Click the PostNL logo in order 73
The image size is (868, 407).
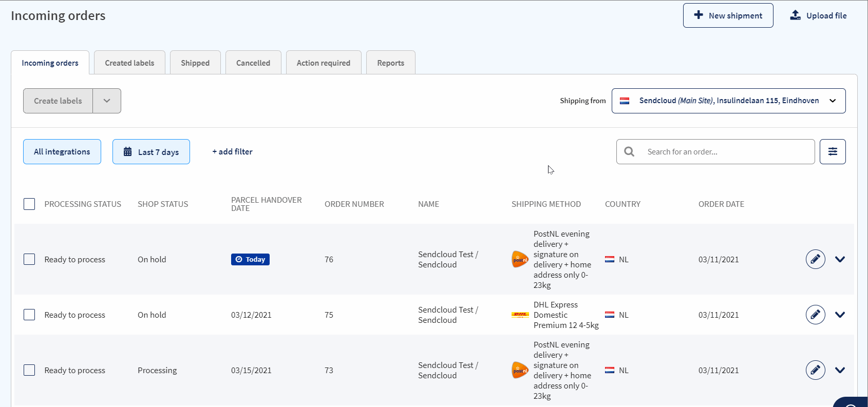pyautogui.click(x=520, y=370)
